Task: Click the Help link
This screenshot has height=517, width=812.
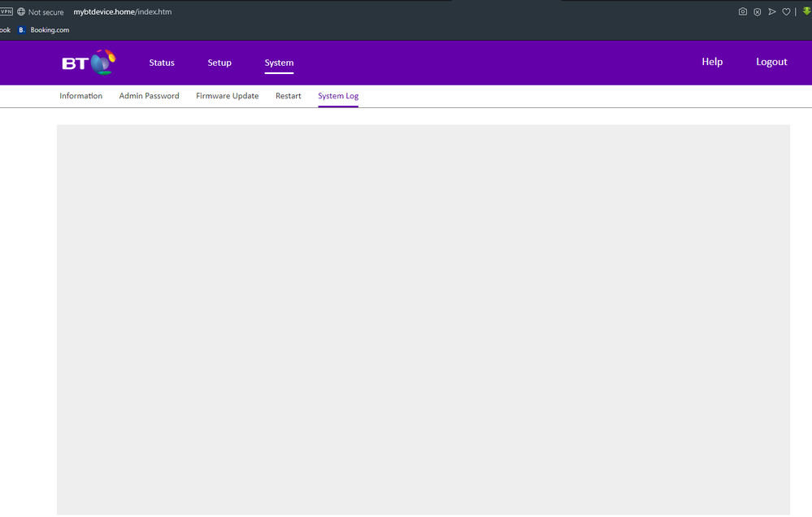Action: 712,62
